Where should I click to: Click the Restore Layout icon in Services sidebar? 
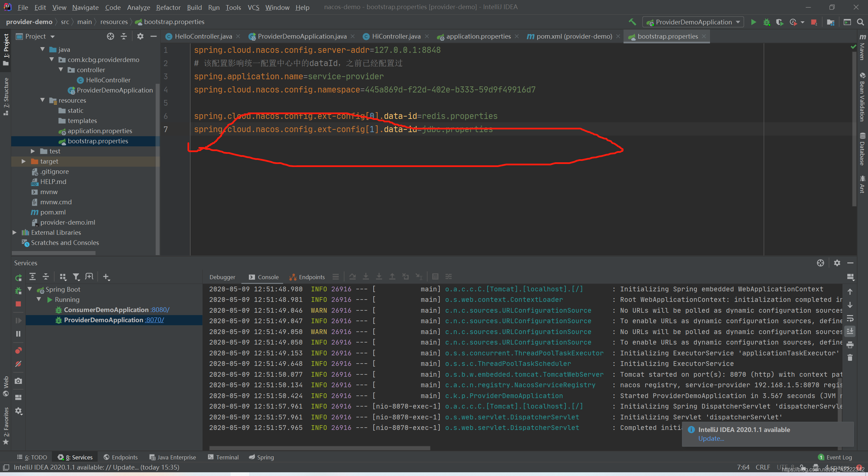pyautogui.click(x=18, y=397)
